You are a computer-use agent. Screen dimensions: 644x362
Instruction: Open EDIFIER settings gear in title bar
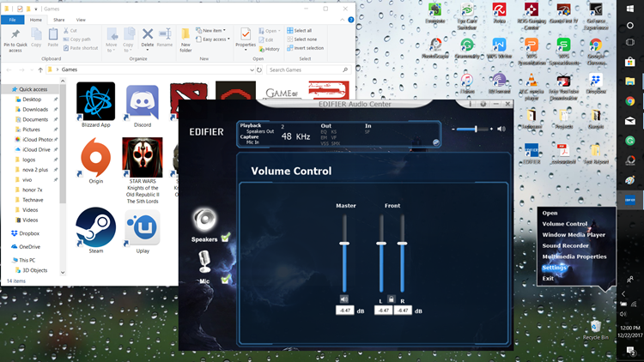click(483, 105)
